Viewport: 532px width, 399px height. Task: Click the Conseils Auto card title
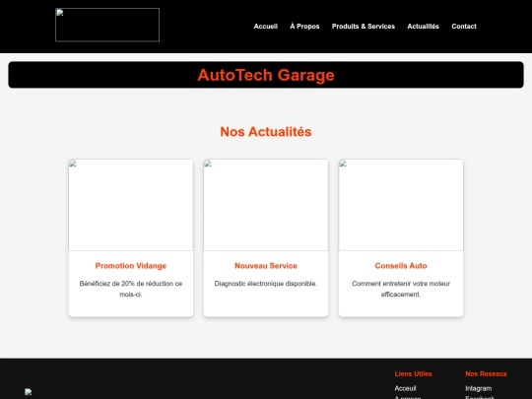point(401,266)
